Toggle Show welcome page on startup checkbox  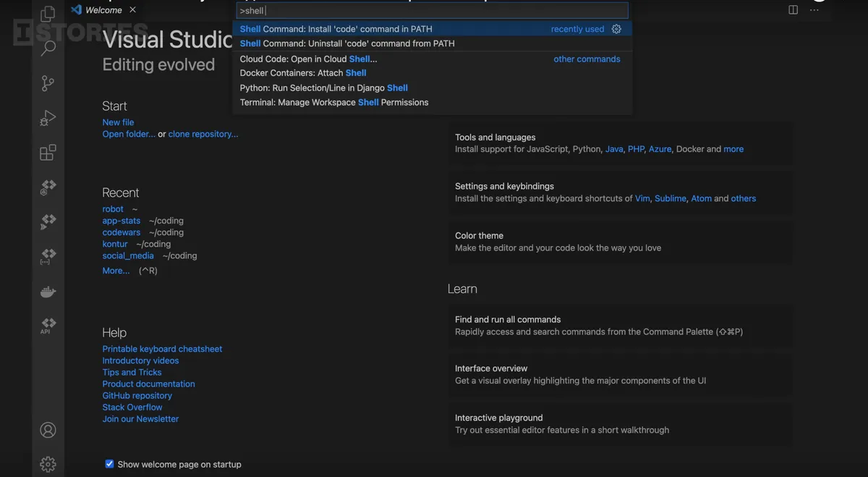(x=109, y=464)
